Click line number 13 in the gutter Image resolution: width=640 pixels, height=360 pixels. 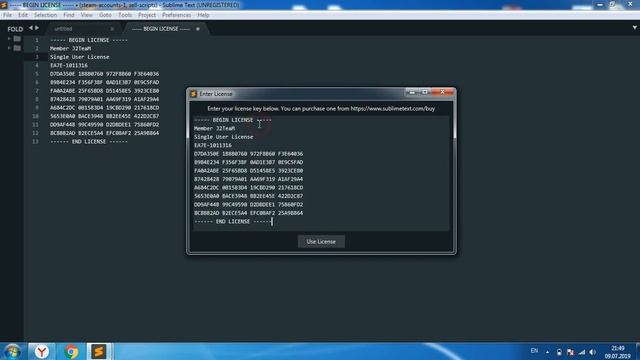click(36, 142)
